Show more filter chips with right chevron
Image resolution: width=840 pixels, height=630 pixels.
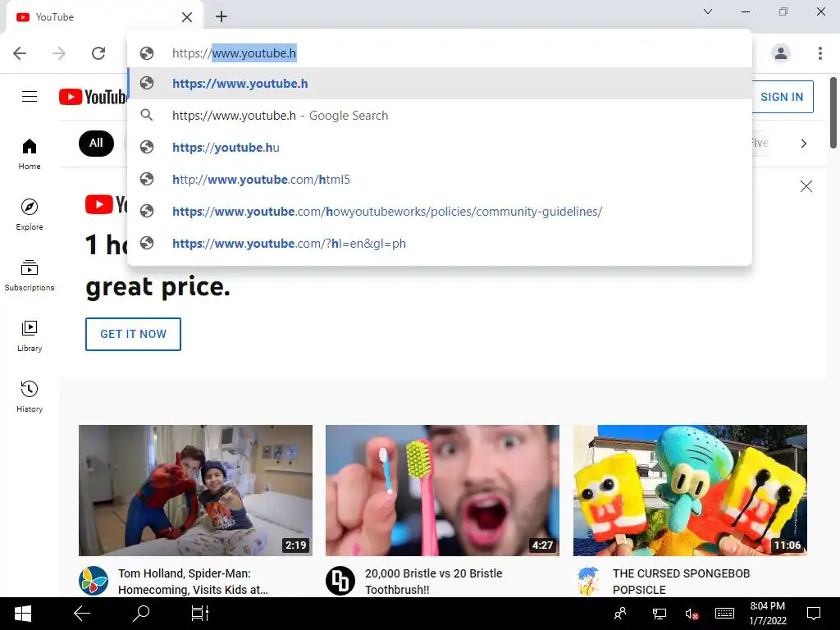(x=804, y=144)
